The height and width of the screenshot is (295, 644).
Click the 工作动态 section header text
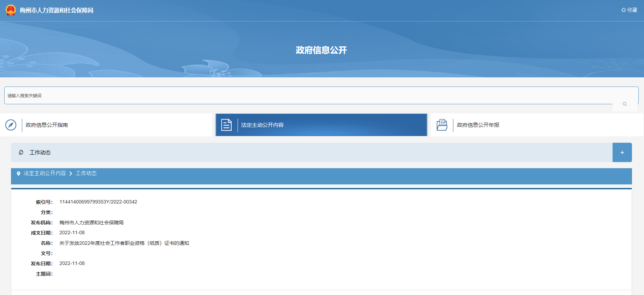(x=40, y=152)
